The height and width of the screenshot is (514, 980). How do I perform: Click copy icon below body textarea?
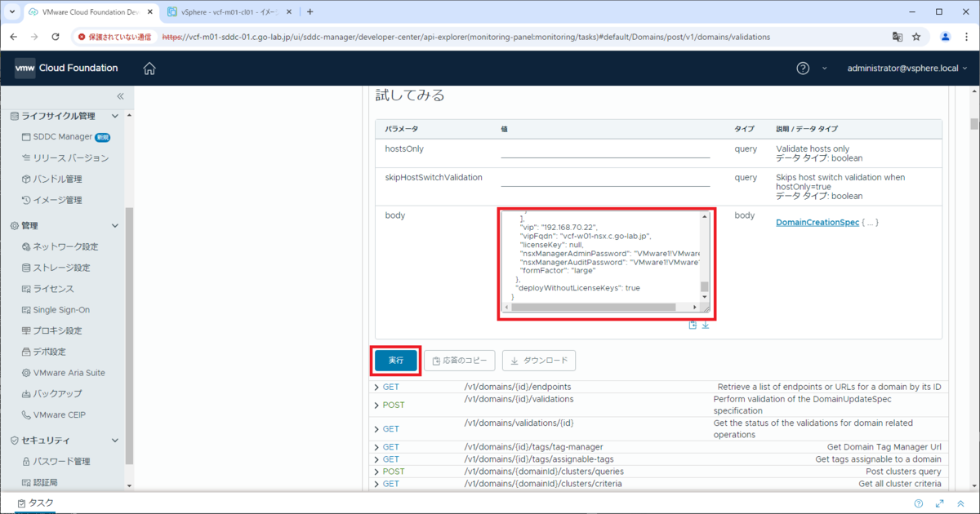point(693,325)
